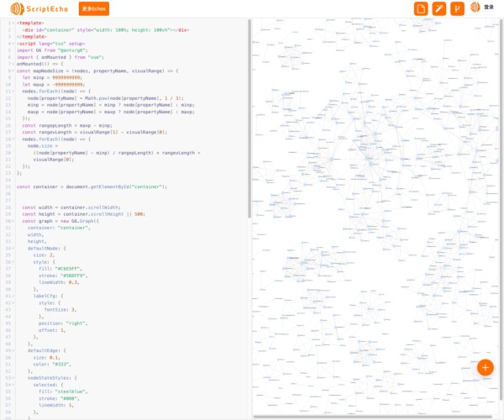504x420 pixels.
Task: Click the 'fill: "#C6E5FF"' code line
Action: click(60, 269)
